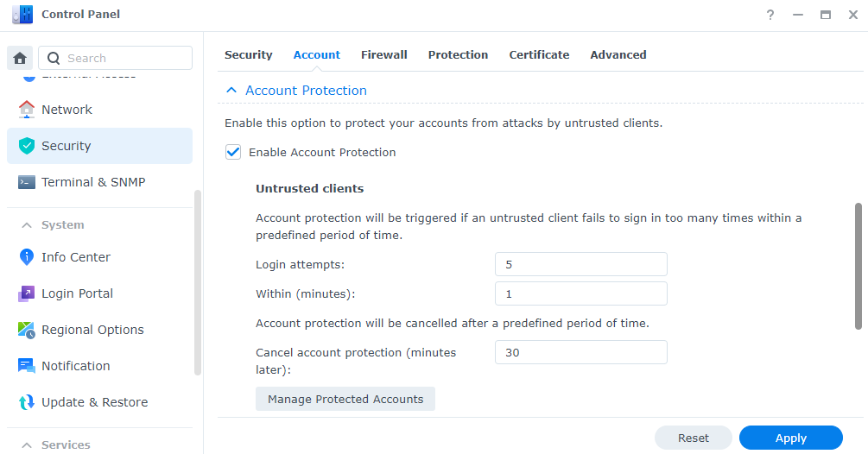Minimize the Control Panel window
Image resolution: width=868 pixels, height=454 pixels.
(798, 15)
